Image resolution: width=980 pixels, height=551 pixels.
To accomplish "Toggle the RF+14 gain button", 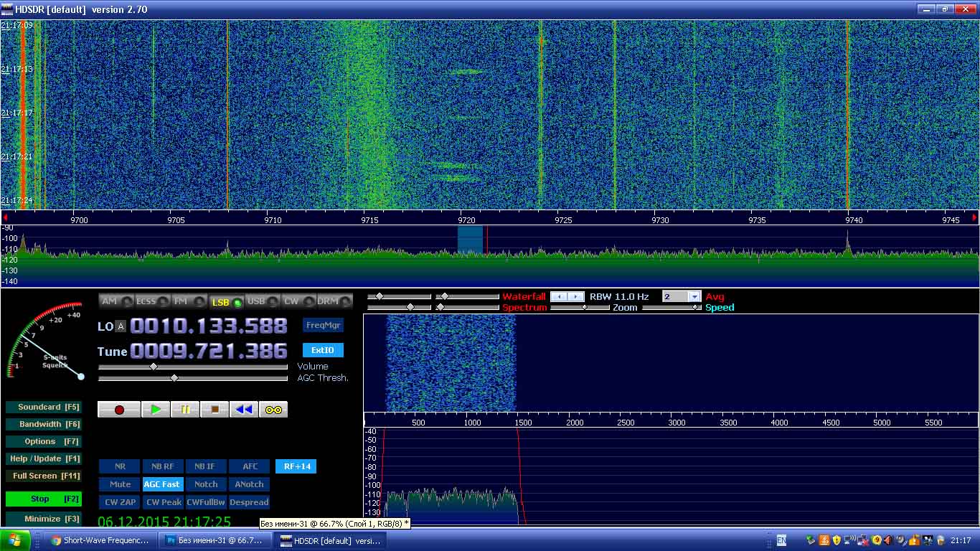I will click(x=296, y=466).
